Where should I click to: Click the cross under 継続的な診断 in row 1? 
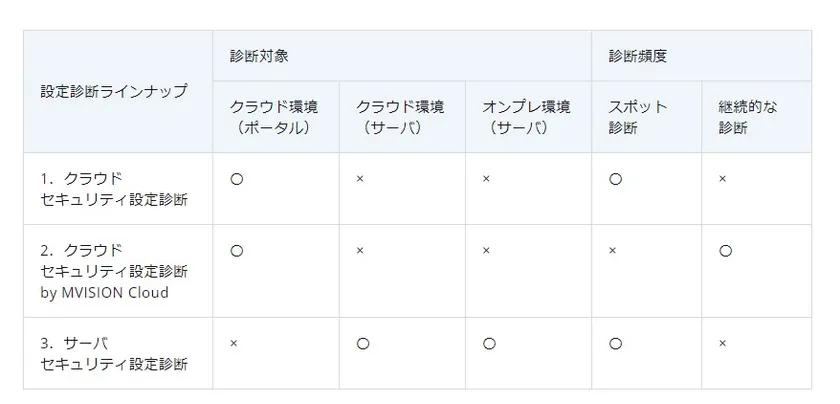[722, 179]
